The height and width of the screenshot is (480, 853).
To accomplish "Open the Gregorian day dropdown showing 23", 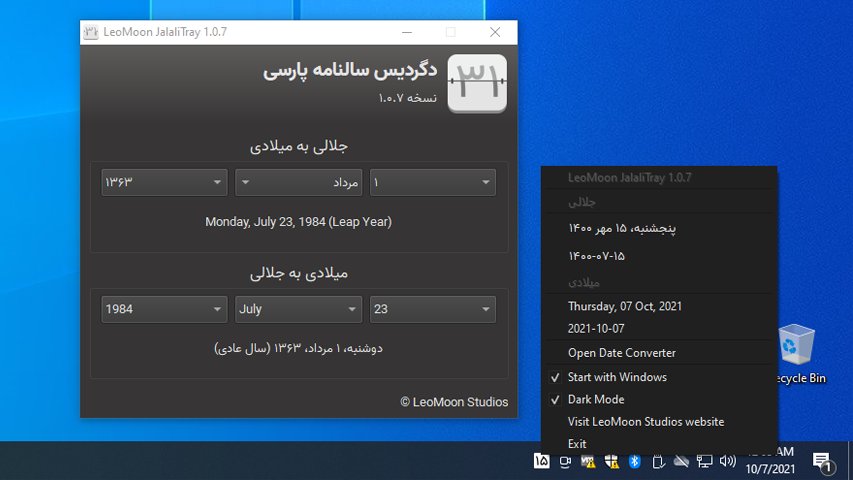I will tap(432, 309).
